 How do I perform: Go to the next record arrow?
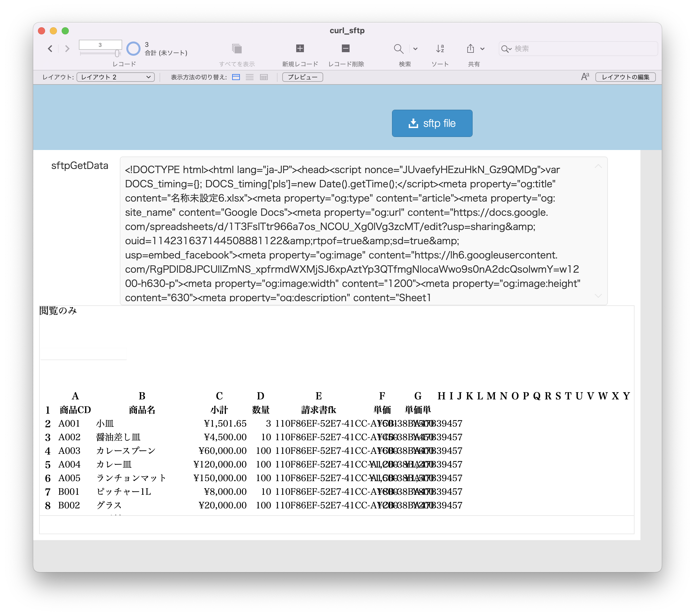click(67, 49)
